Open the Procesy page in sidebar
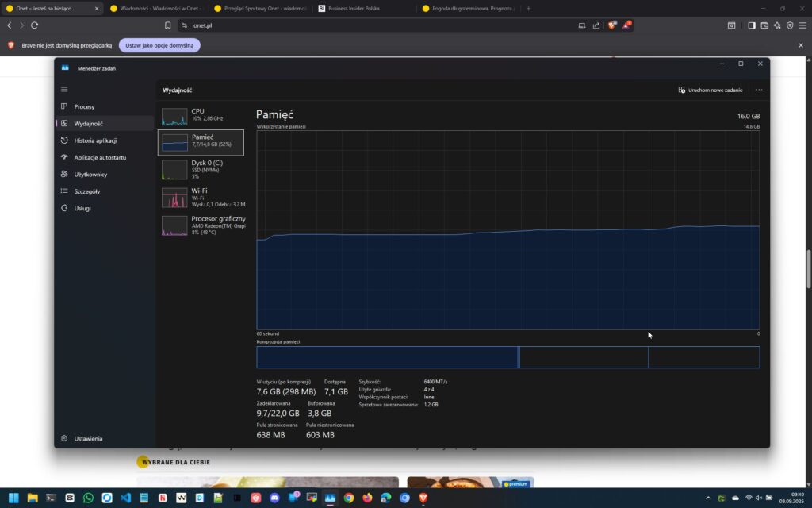 84,106
